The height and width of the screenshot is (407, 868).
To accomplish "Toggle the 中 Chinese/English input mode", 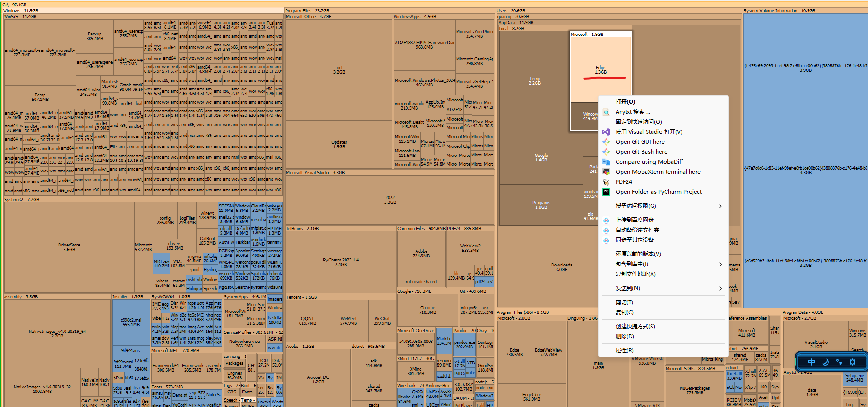I will (x=812, y=362).
